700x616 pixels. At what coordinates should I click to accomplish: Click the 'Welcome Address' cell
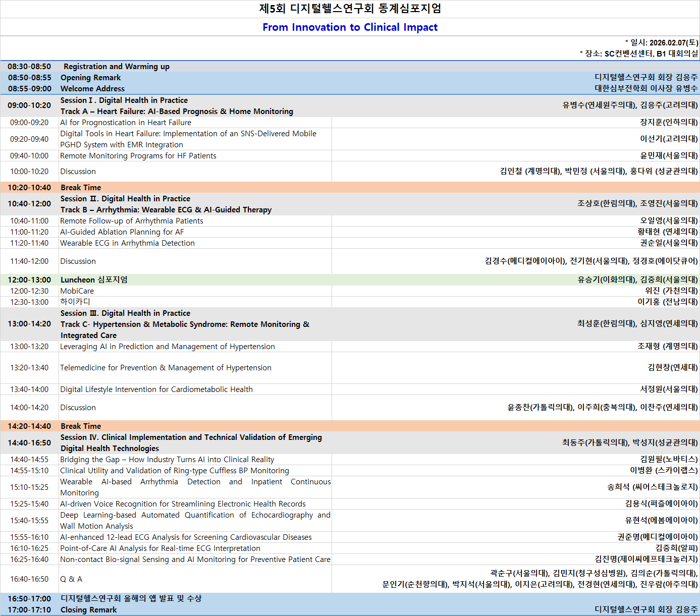click(x=92, y=89)
